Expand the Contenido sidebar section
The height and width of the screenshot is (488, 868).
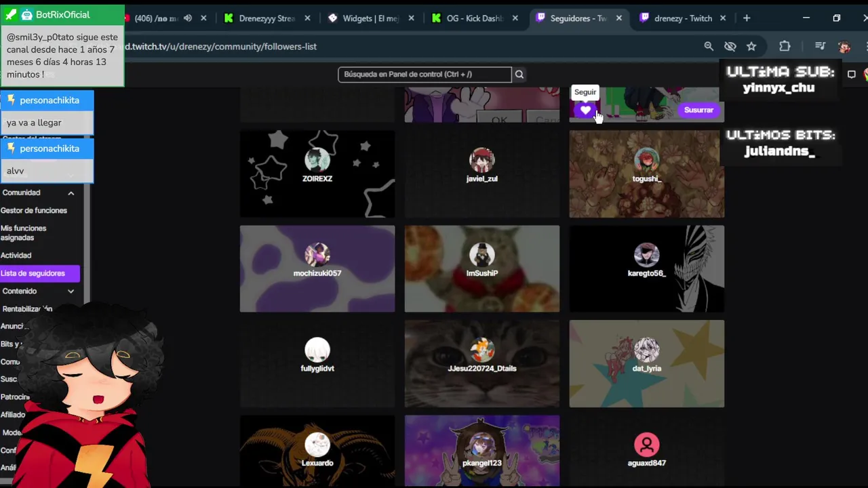pos(71,291)
